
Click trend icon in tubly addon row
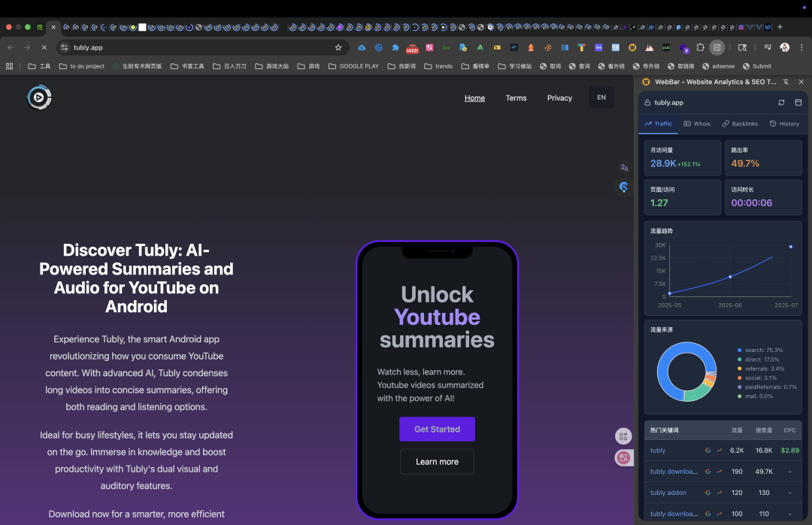720,493
